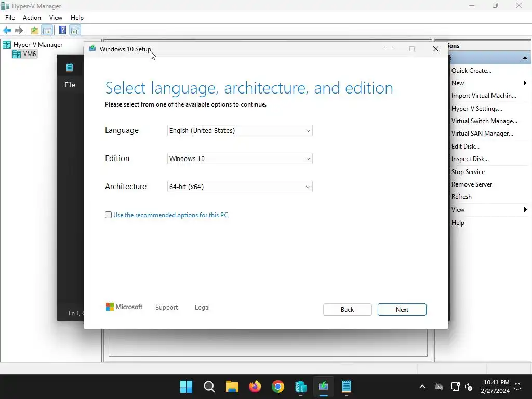Open the Legal link
This screenshot has height=399, width=532.
point(202,308)
